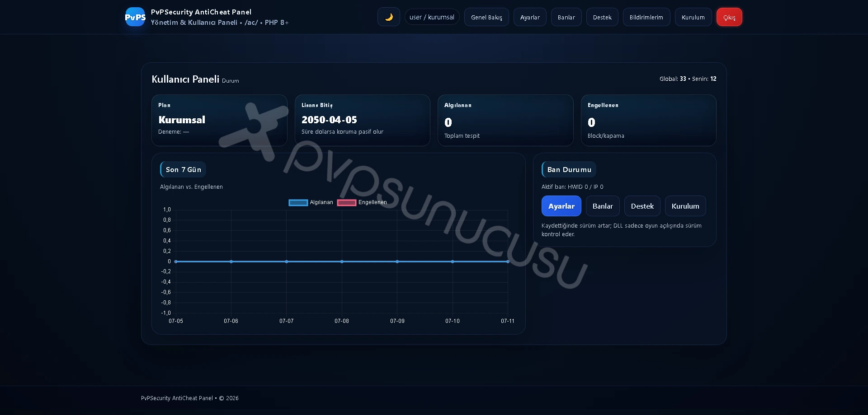This screenshot has width=868, height=415.
Task: Open the Bildirimlerim nav item
Action: (646, 17)
